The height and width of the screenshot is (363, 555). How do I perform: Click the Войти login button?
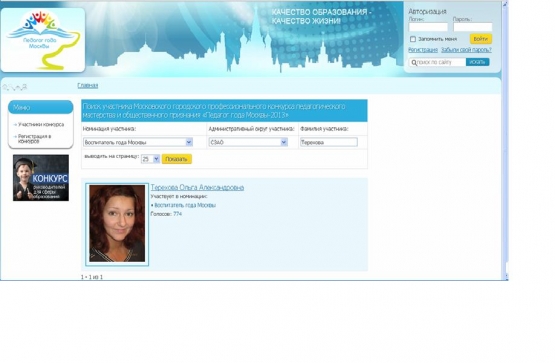481,39
